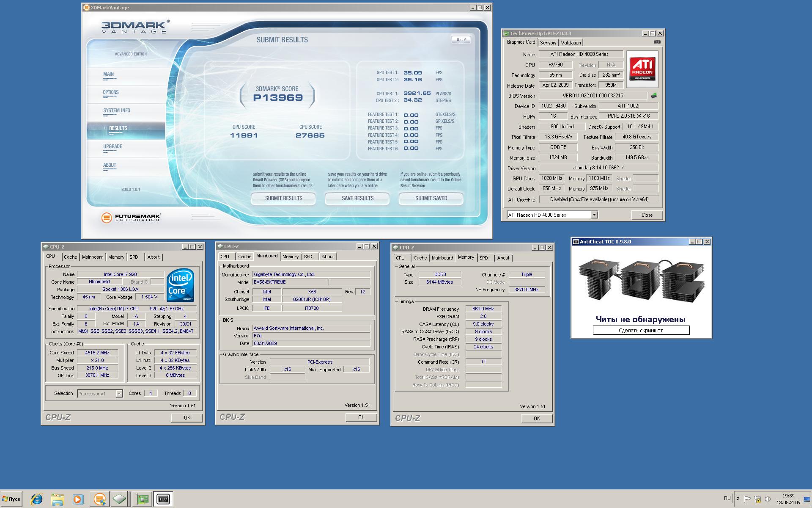812x508 pixels.
Task: Open the Start (Пуск) menu
Action: (x=11, y=499)
